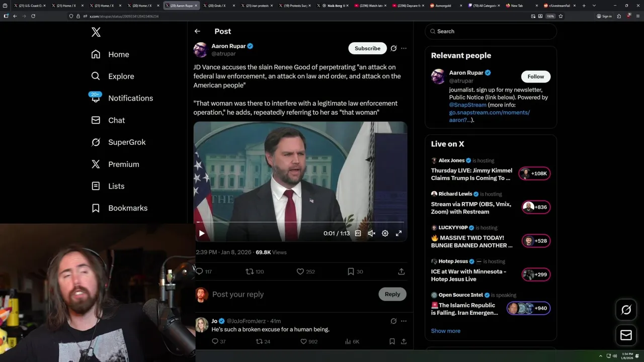Play the embedded video
Viewport: 644px width, 362px height.
point(202,233)
